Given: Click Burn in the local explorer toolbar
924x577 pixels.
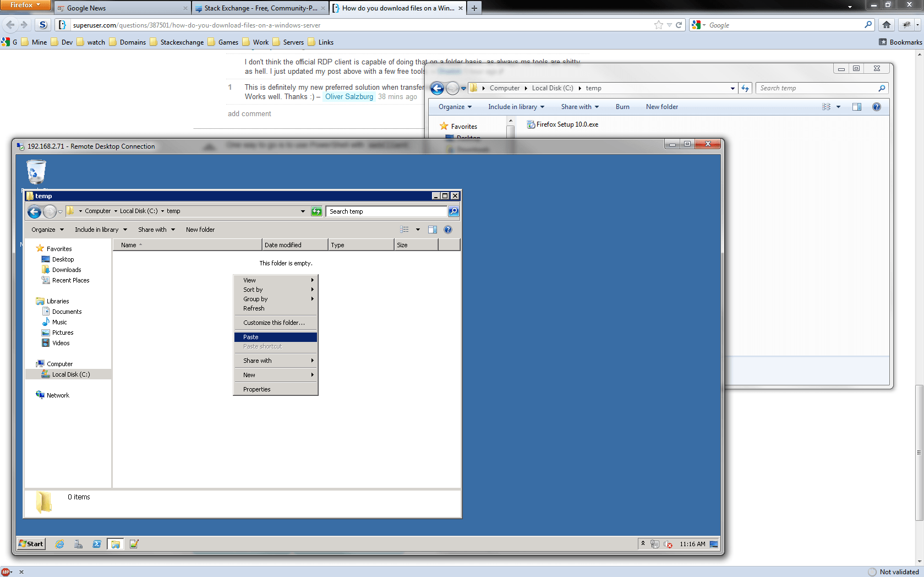Looking at the screenshot, I should tap(622, 107).
